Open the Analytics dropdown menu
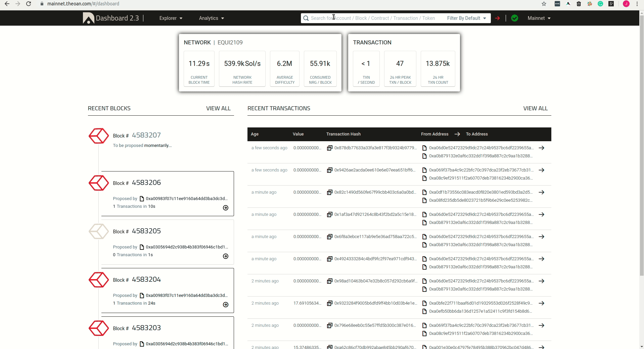The width and height of the screenshot is (644, 349). pyautogui.click(x=211, y=18)
